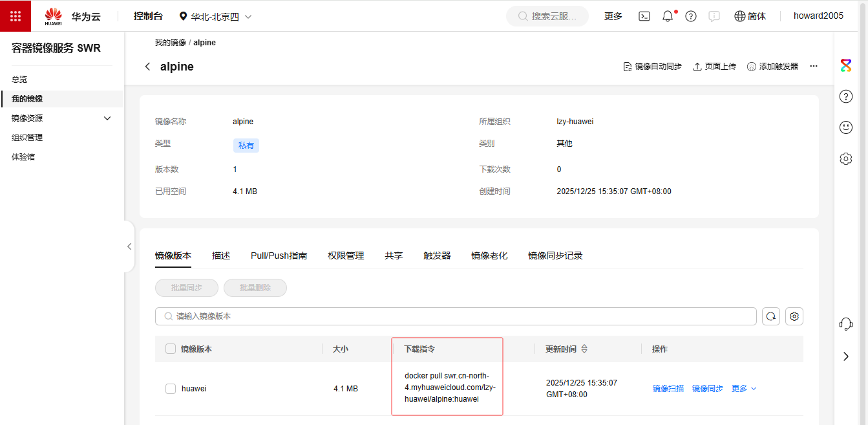Open the 更多 menu in top bar

click(x=613, y=16)
